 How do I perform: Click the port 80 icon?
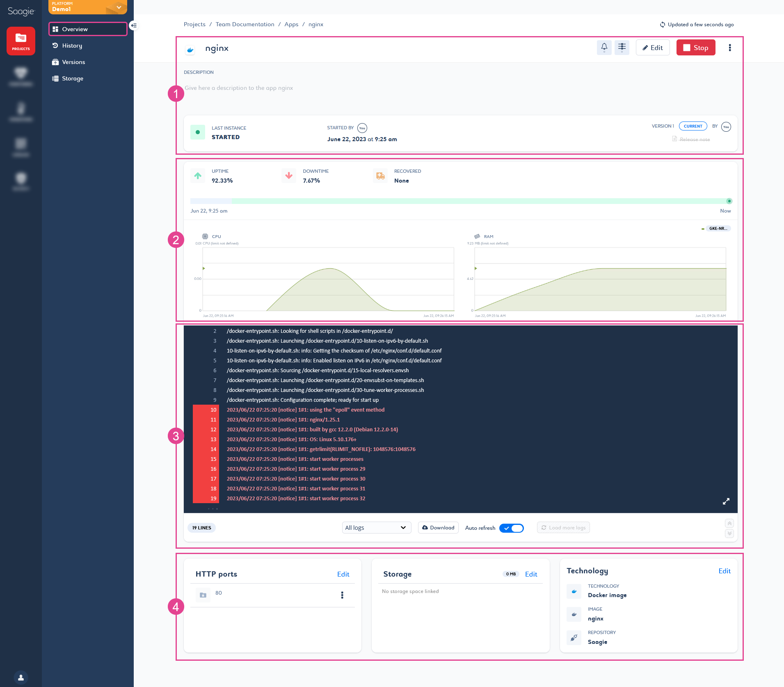click(203, 595)
